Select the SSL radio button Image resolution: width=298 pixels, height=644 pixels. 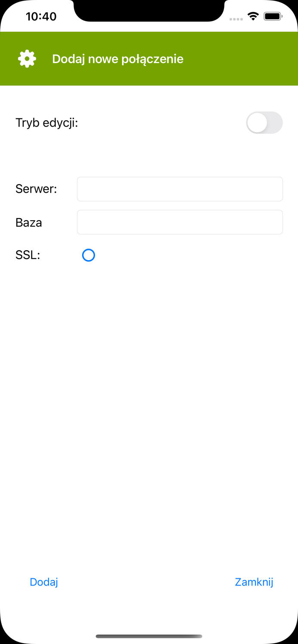point(89,255)
